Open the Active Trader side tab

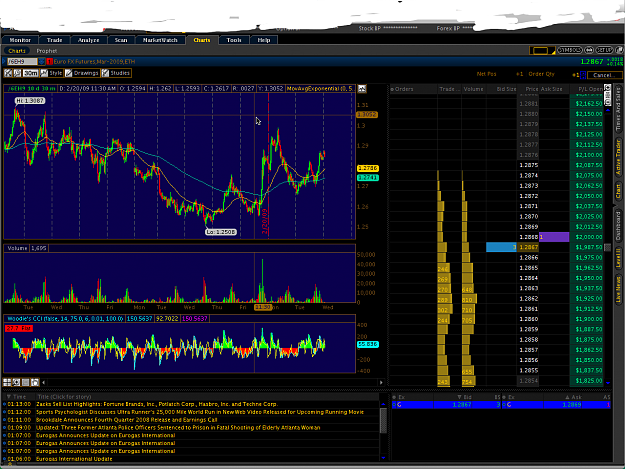[x=618, y=157]
